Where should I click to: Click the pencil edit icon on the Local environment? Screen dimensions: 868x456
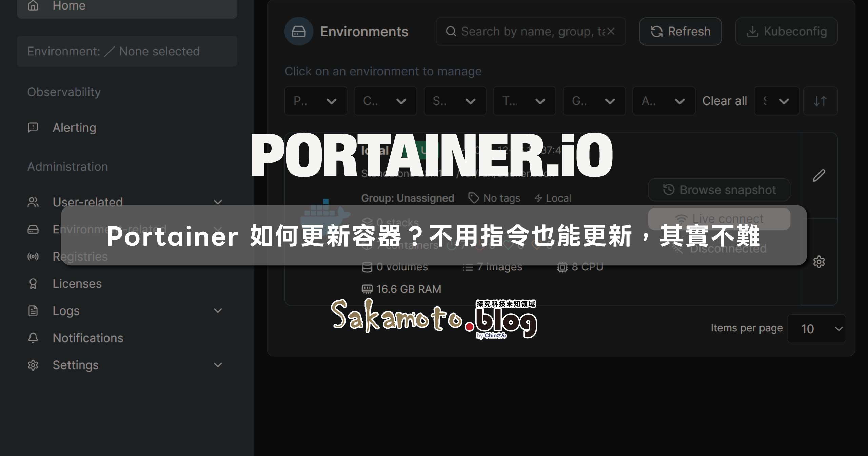point(820,175)
